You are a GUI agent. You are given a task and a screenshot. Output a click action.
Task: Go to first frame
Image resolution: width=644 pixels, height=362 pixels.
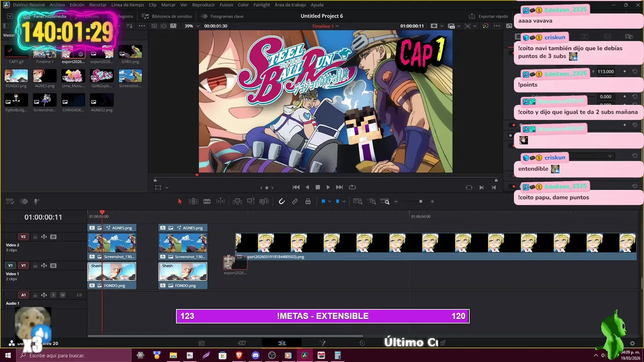[296, 187]
